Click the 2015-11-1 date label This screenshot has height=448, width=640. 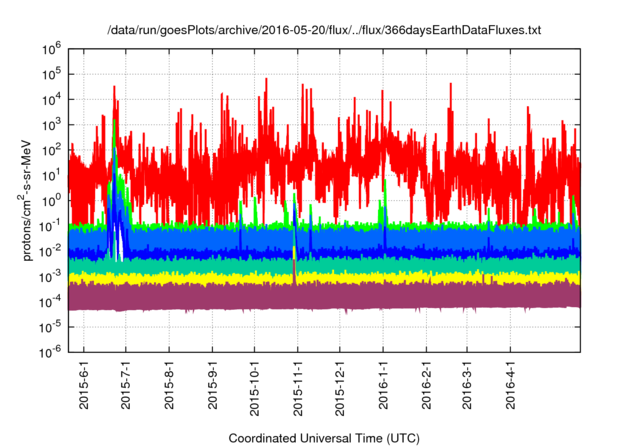tap(298, 388)
